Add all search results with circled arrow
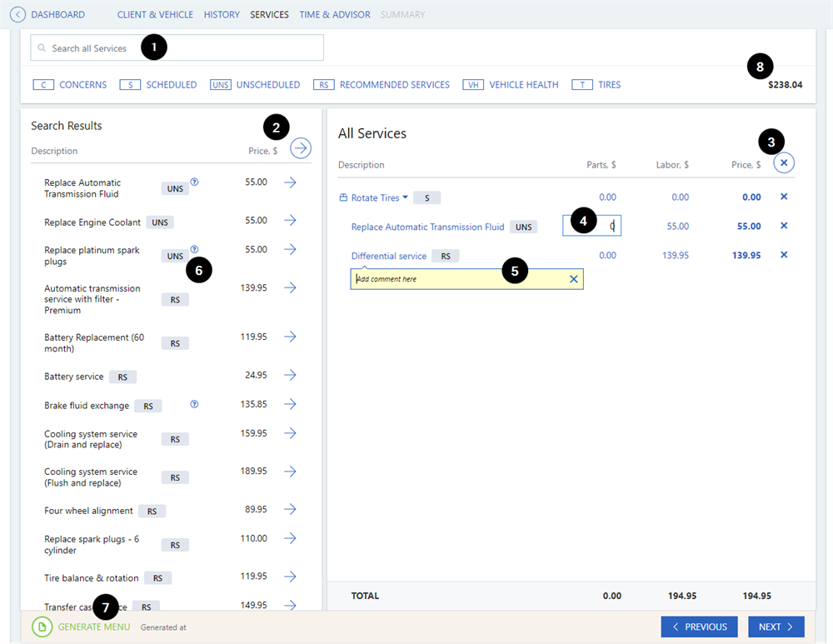The width and height of the screenshot is (833, 644). pos(301,148)
